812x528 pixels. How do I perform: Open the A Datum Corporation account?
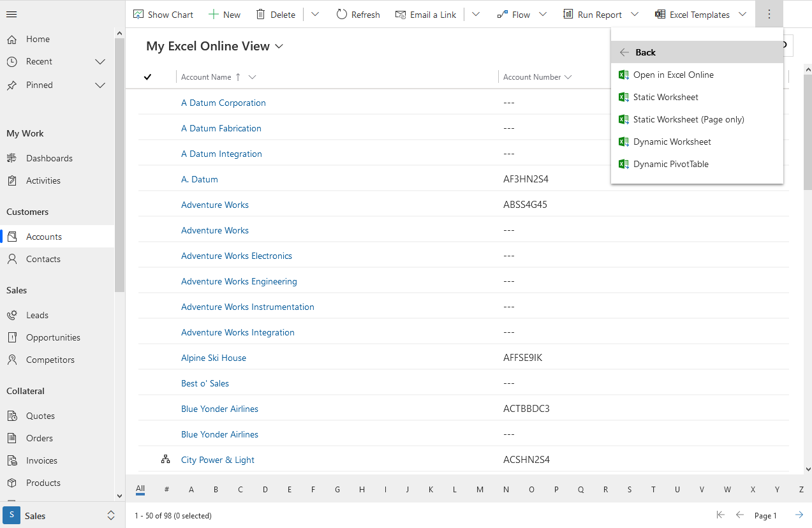pyautogui.click(x=223, y=102)
